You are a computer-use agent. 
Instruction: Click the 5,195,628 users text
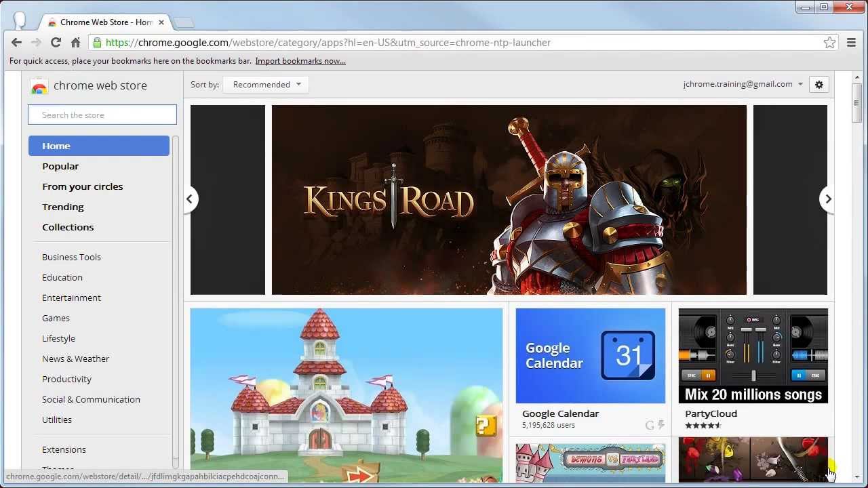coord(549,425)
